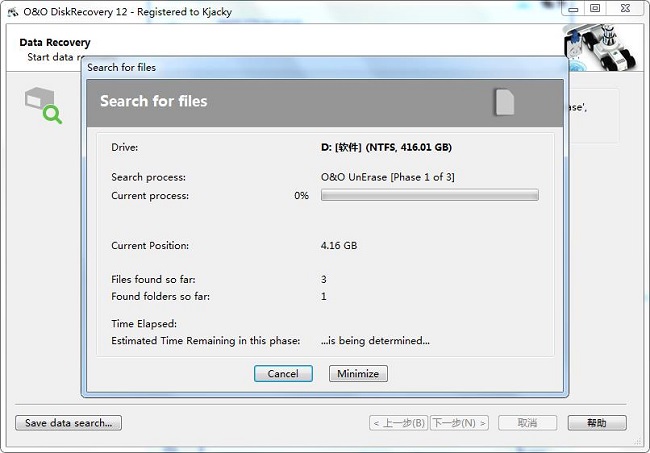
Task: Click Save data search button
Action: pyautogui.click(x=68, y=423)
